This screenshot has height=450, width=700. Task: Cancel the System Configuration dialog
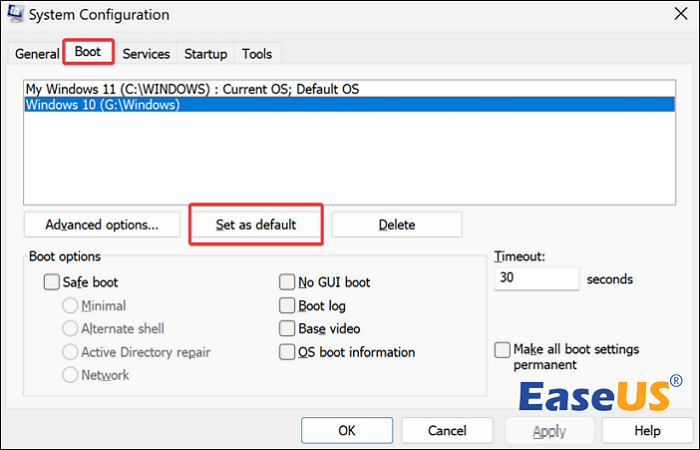[447, 430]
